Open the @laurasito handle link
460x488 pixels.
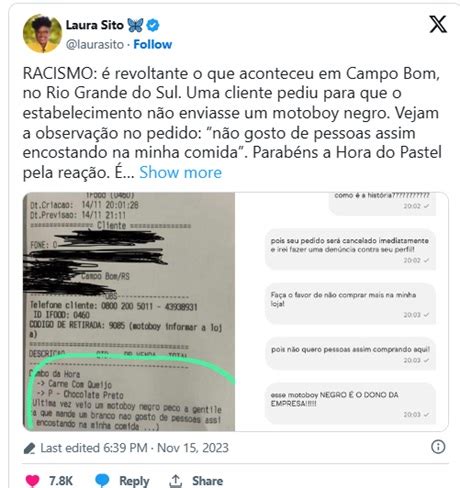95,44
